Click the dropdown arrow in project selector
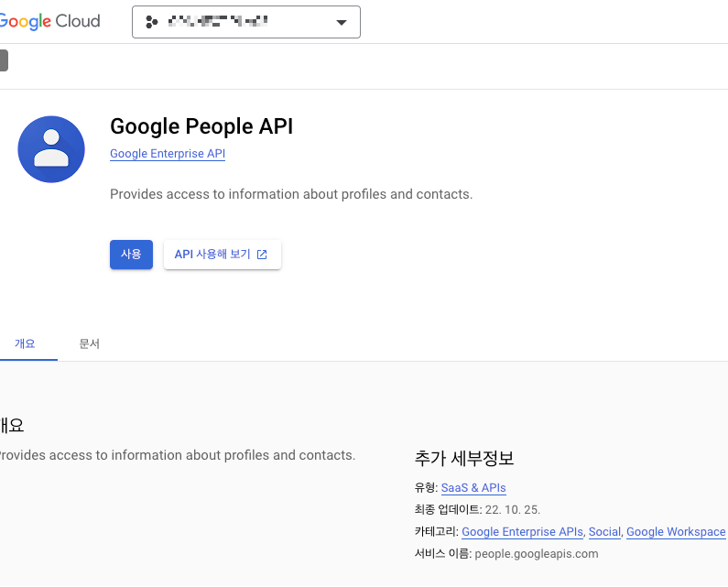728x587 pixels. 342,22
